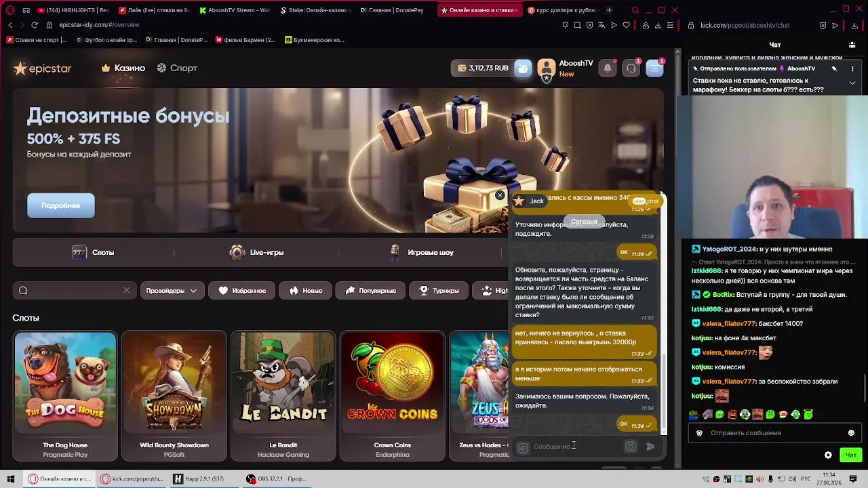868x488 pixels.
Task: Open Wild Bounty Showdown slot
Action: (x=174, y=396)
